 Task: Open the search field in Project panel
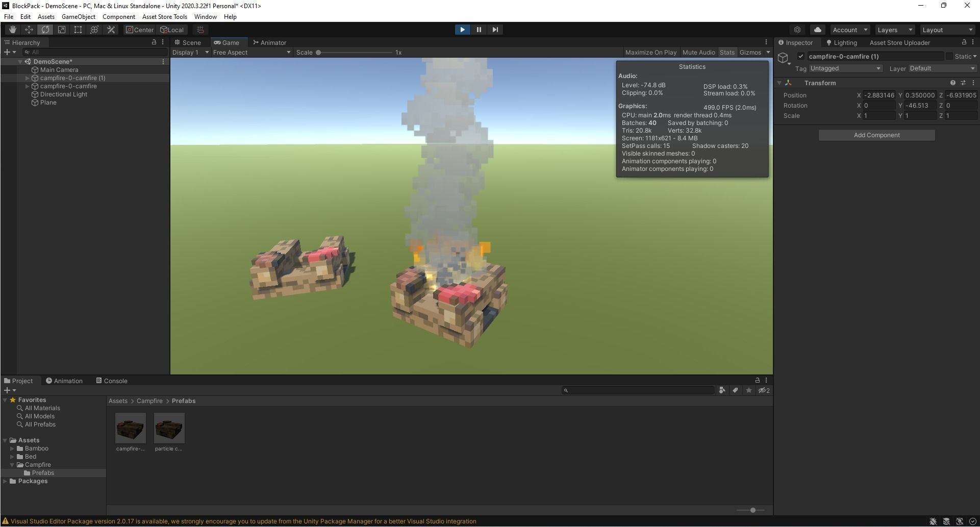click(x=638, y=390)
